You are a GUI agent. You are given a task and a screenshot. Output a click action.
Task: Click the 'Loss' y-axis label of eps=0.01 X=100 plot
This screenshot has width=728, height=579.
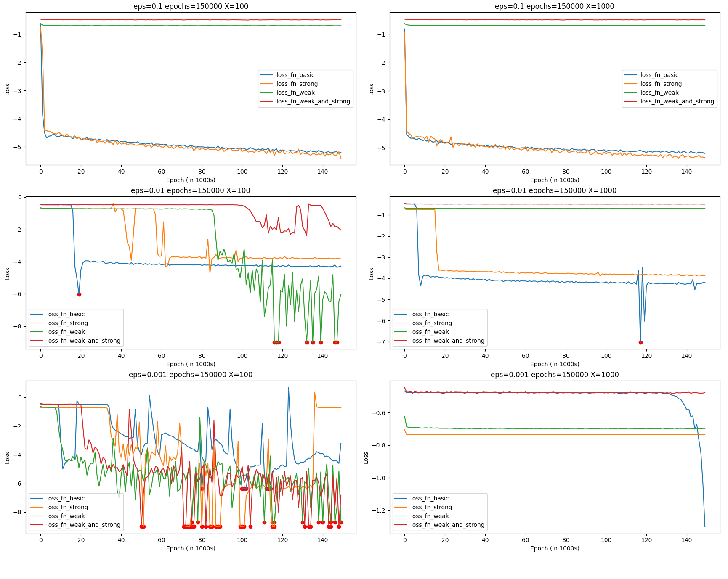[7, 273]
